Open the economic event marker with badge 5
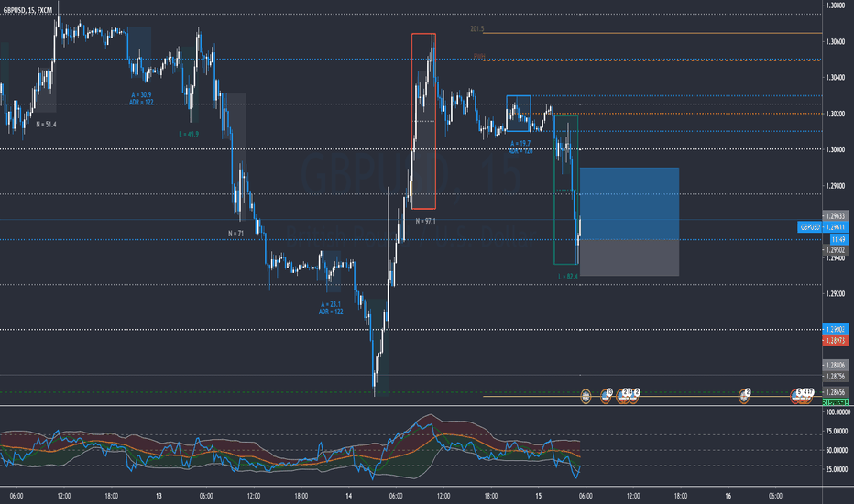The height and width of the screenshot is (504, 854). [795, 396]
